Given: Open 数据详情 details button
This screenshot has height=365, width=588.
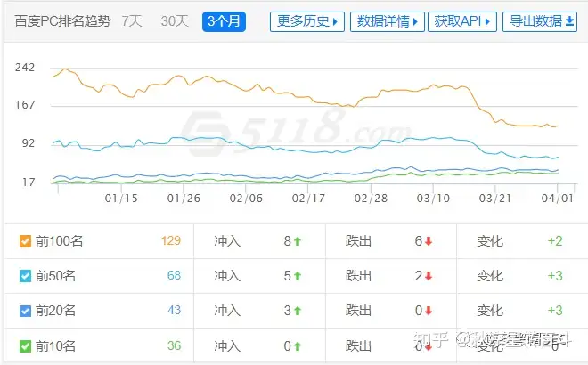Looking at the screenshot, I should pos(387,21).
